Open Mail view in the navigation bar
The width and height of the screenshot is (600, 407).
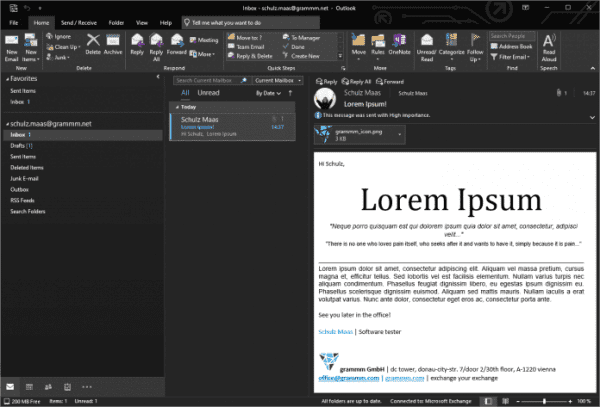(x=10, y=387)
